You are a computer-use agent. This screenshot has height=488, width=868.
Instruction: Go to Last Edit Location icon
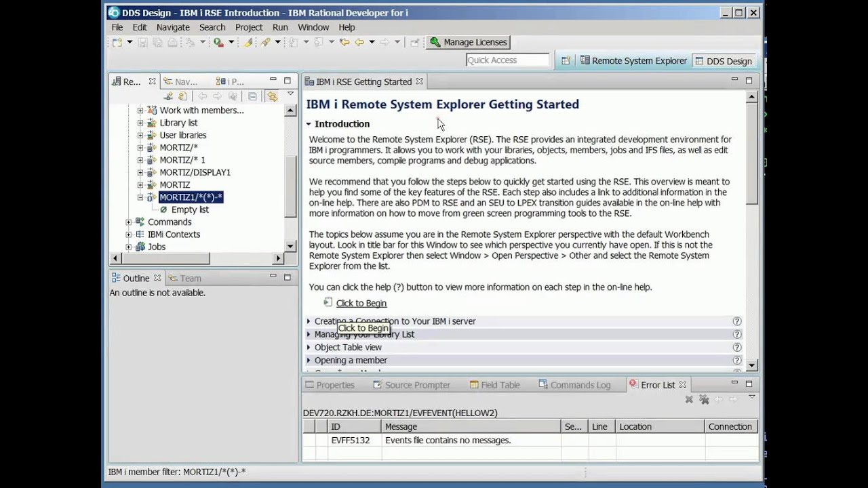344,42
